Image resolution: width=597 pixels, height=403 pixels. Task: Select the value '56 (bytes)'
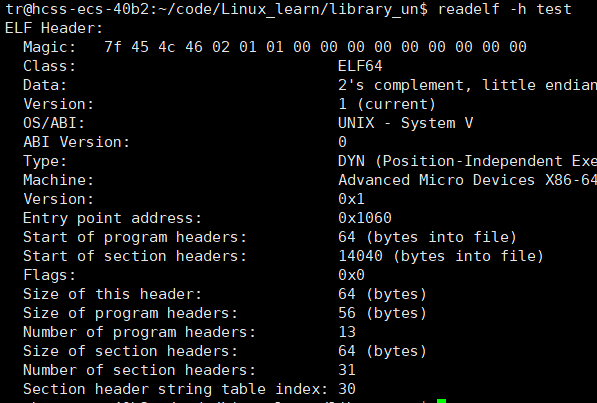point(382,313)
